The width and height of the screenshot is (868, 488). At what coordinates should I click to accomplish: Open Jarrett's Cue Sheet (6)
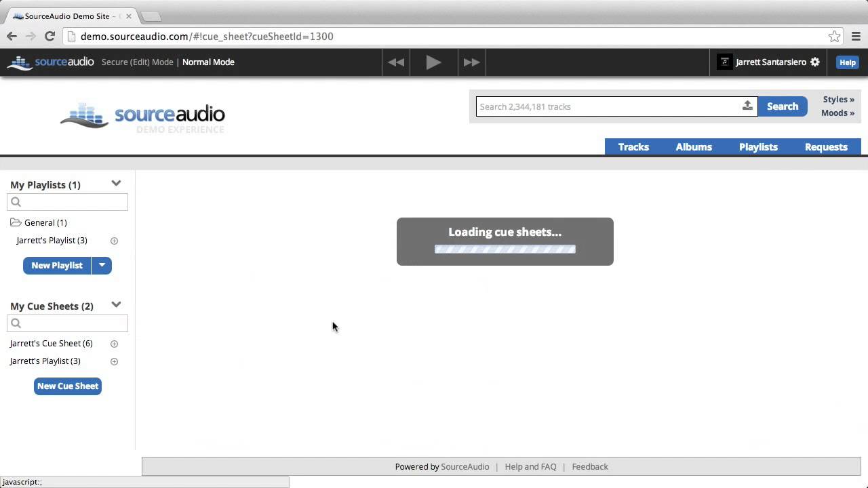pyautogui.click(x=52, y=344)
